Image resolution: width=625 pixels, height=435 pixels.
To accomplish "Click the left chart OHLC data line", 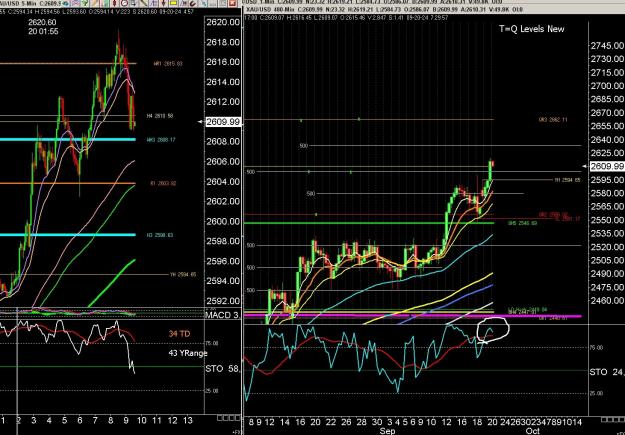I will (97, 12).
